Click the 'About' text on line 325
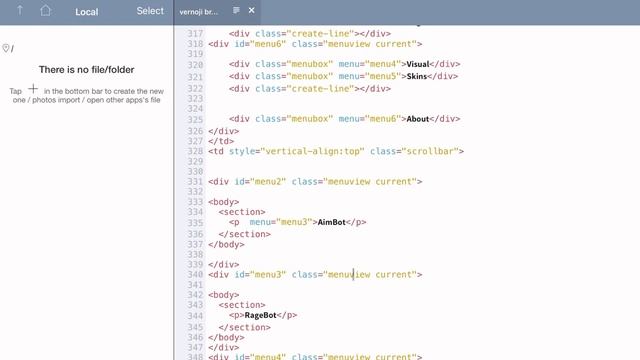 [418, 119]
